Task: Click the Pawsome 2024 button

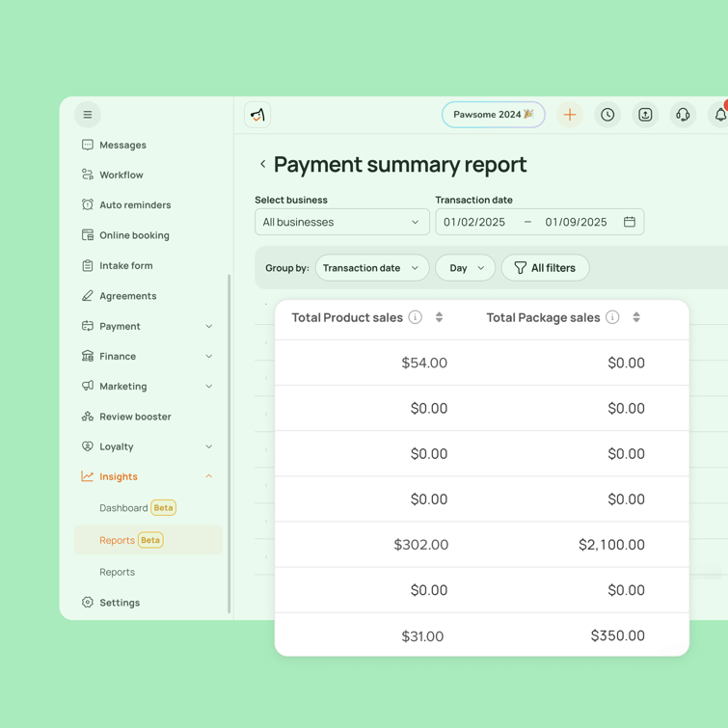Action: (x=493, y=114)
